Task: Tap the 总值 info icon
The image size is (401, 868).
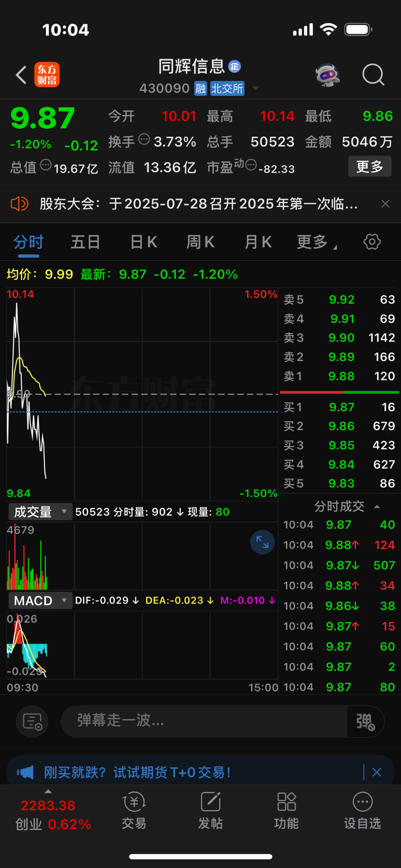Action: click(46, 165)
